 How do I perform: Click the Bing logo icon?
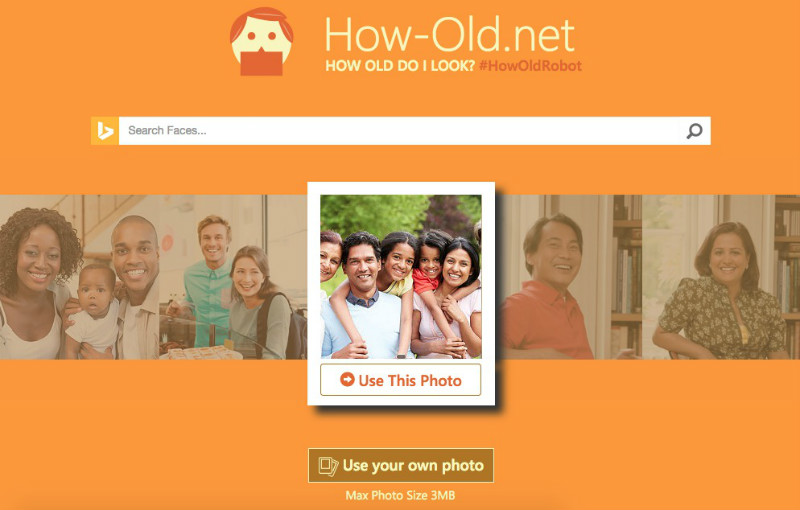[x=105, y=131]
